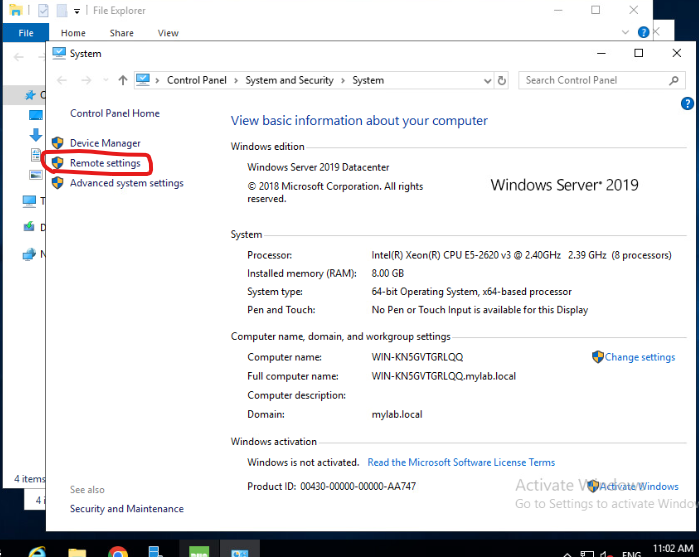The image size is (699, 557).
Task: Open Advanced system settings
Action: 127,183
